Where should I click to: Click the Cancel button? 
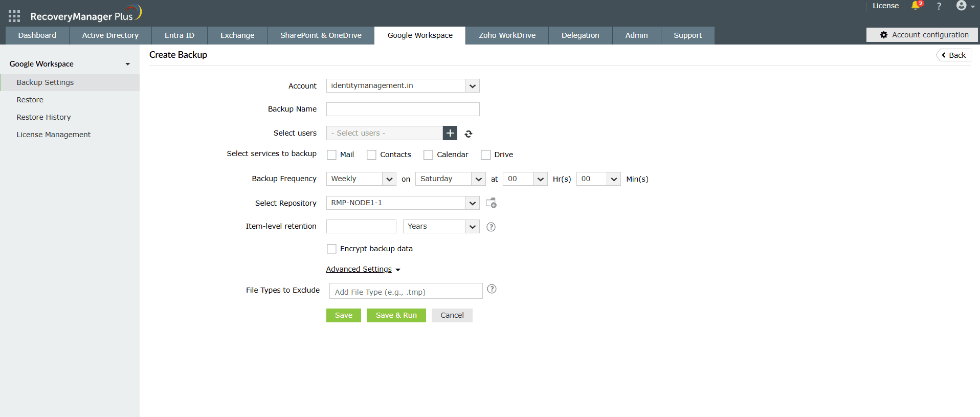pos(452,315)
